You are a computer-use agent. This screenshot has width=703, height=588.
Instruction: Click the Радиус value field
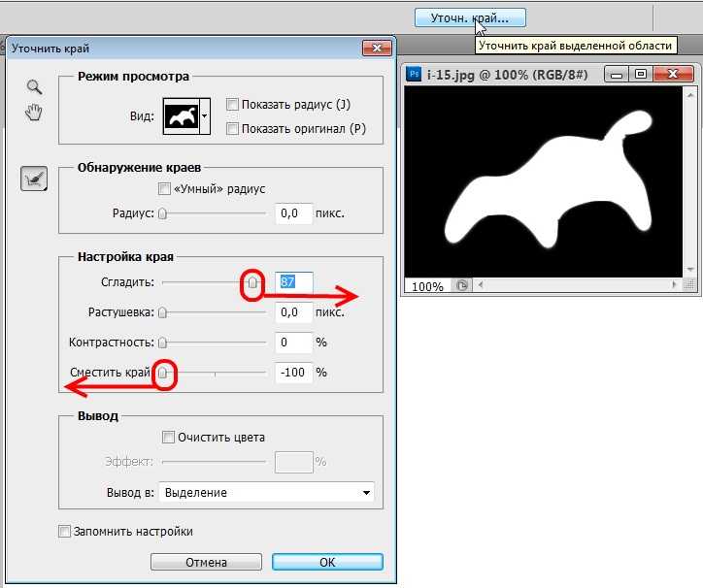pos(293,213)
